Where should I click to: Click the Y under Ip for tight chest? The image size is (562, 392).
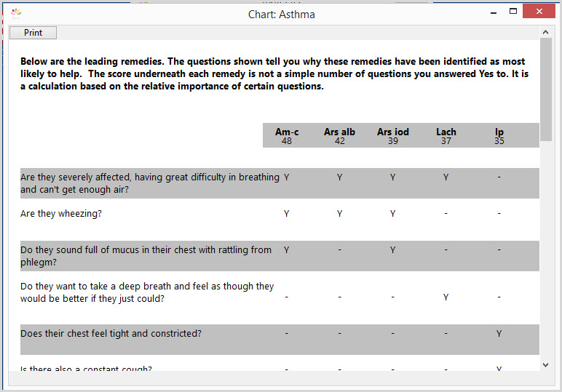coord(499,334)
